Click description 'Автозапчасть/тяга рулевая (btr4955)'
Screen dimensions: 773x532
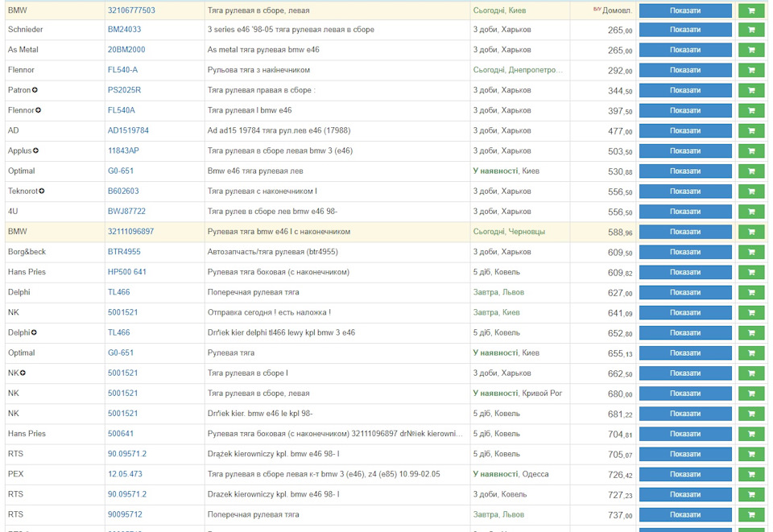[273, 252]
